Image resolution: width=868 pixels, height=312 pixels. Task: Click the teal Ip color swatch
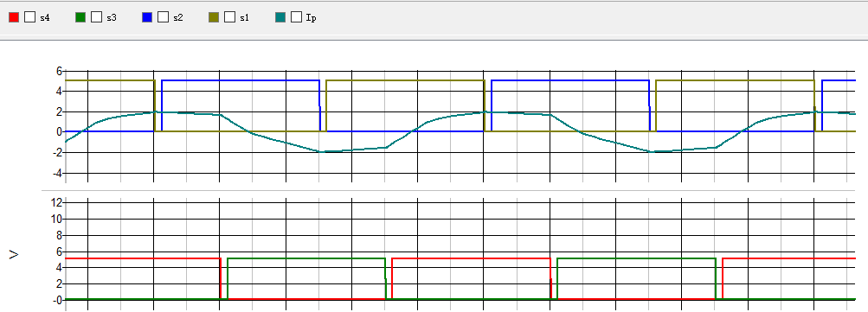(x=280, y=17)
